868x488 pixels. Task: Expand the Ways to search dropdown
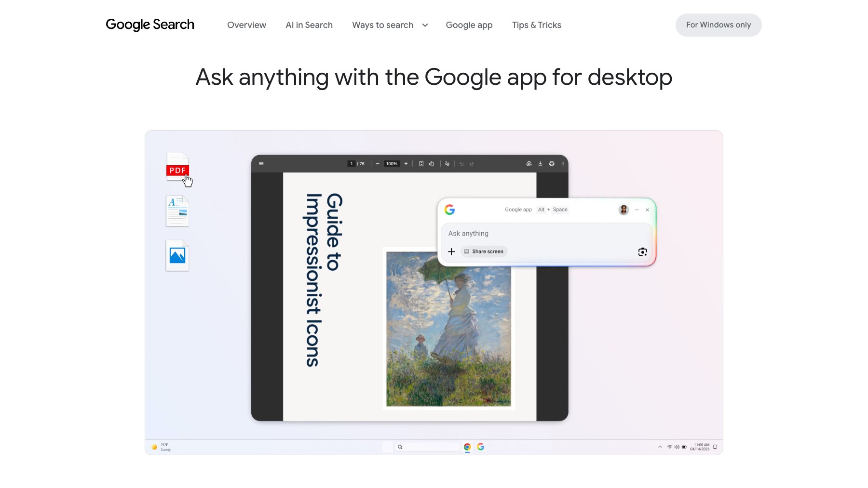coord(390,25)
